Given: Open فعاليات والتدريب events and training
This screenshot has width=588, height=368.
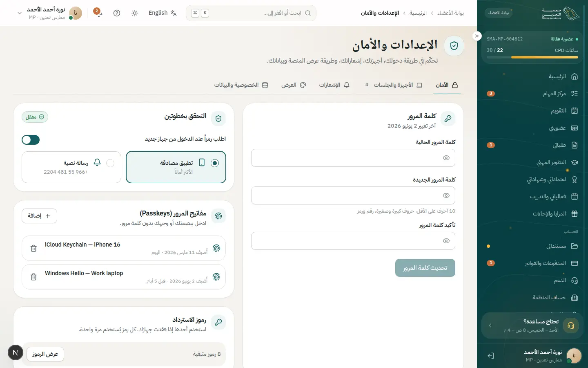Looking at the screenshot, I should click(532, 197).
